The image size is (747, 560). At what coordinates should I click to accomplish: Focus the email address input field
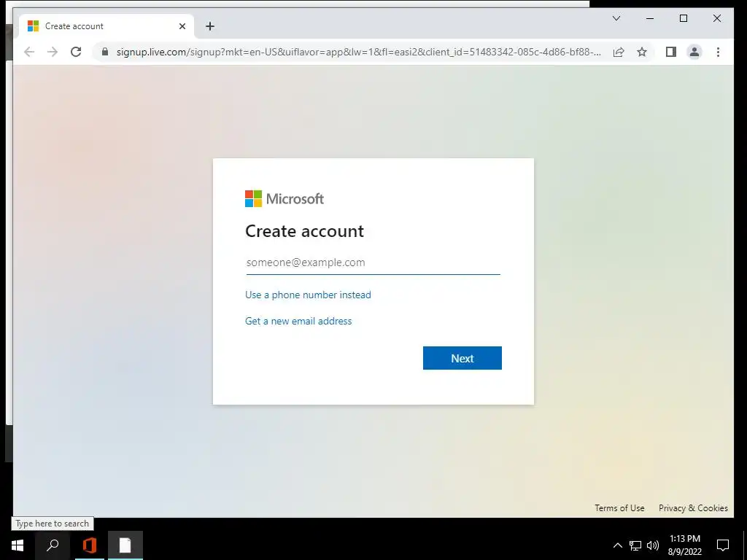[373, 262]
